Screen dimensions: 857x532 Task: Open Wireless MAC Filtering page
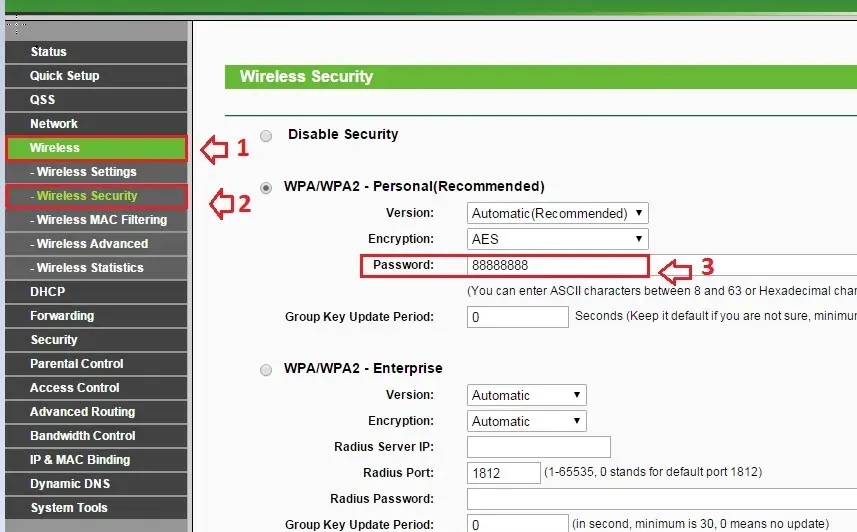coord(96,220)
